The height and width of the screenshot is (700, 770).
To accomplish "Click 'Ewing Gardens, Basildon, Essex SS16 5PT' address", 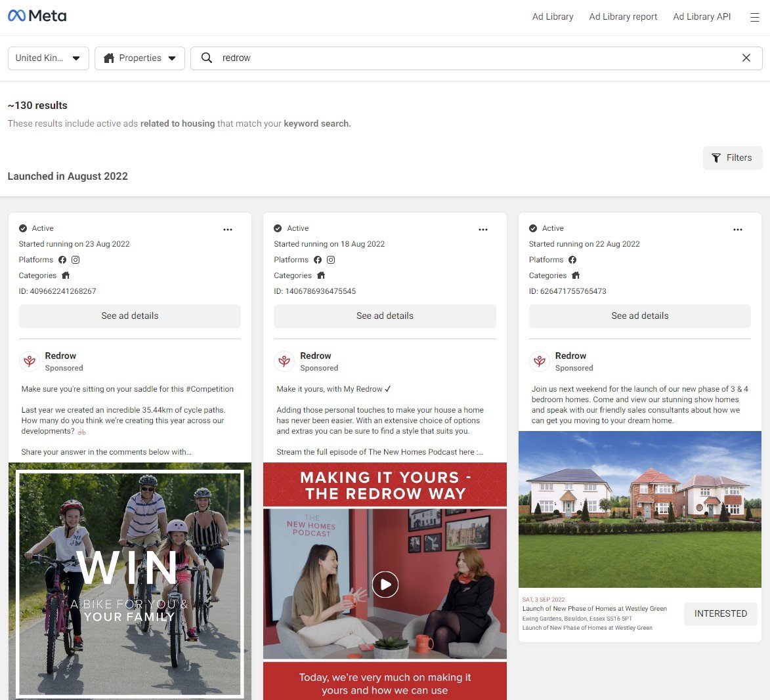I will pos(577,619).
